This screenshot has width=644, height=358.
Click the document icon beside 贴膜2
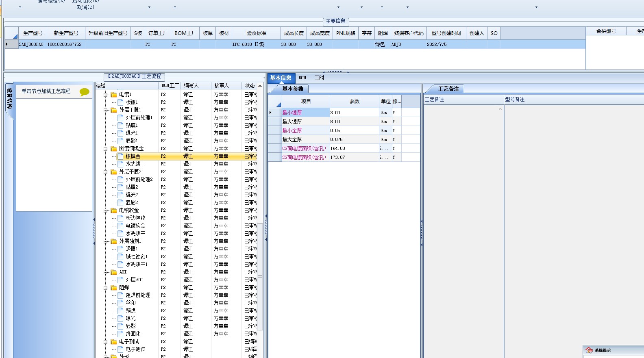click(120, 187)
